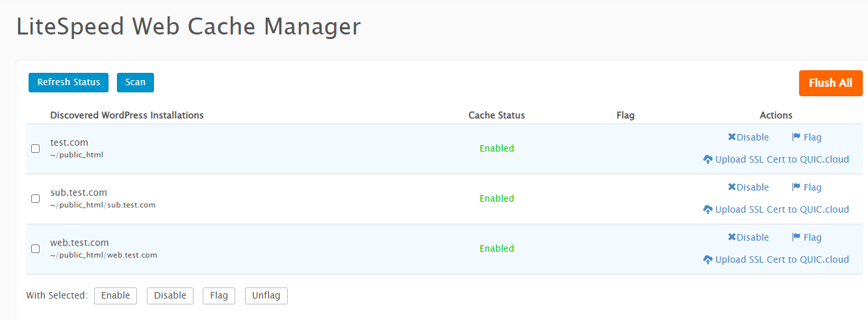
Task: Start a Scan for WordPress installations
Action: tap(135, 83)
